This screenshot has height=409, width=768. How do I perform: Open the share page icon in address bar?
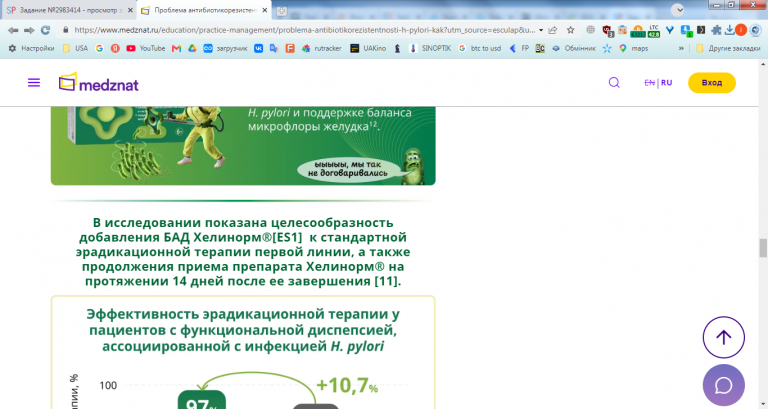click(x=552, y=30)
